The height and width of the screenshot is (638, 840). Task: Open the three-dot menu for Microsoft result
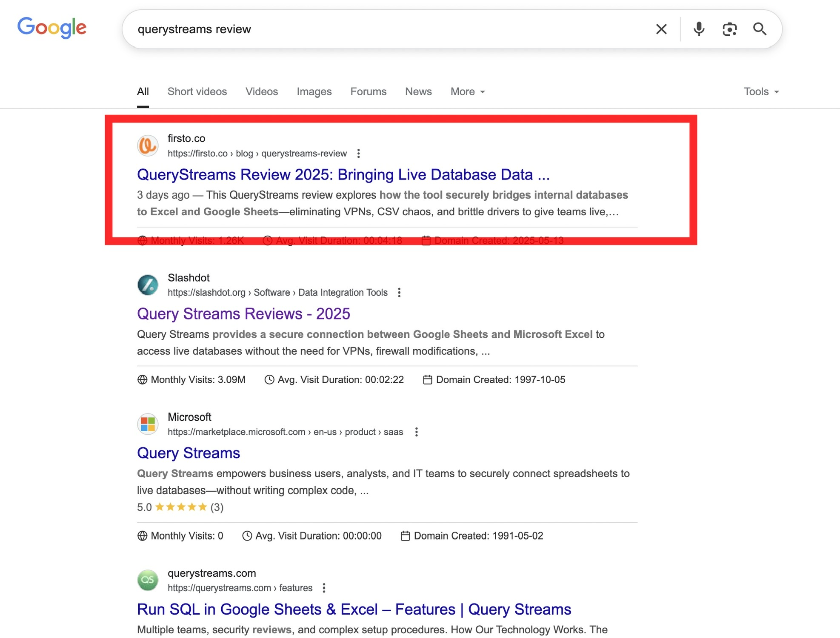[417, 432]
